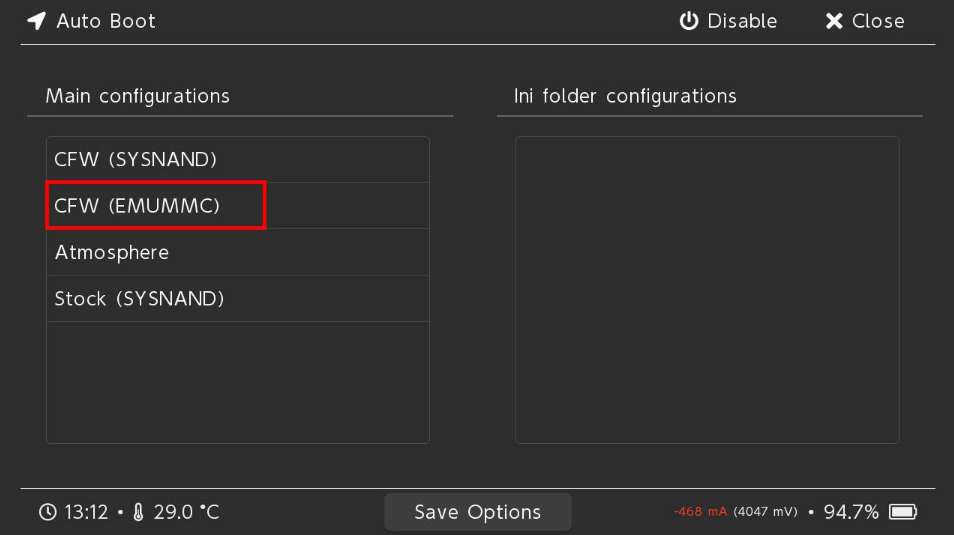Viewport: 954px width, 535px height.
Task: Choose the CFW (EMUMMC) configuration
Action: click(x=137, y=206)
